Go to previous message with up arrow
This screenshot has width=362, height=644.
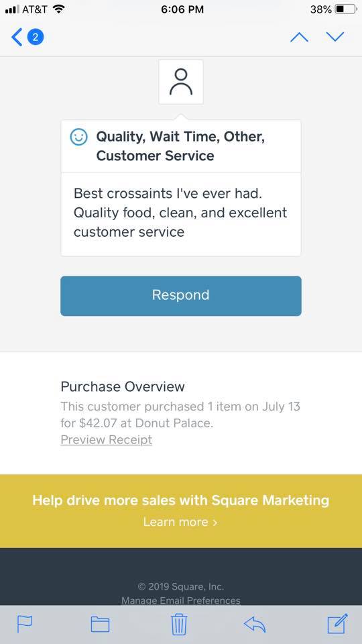coord(299,38)
